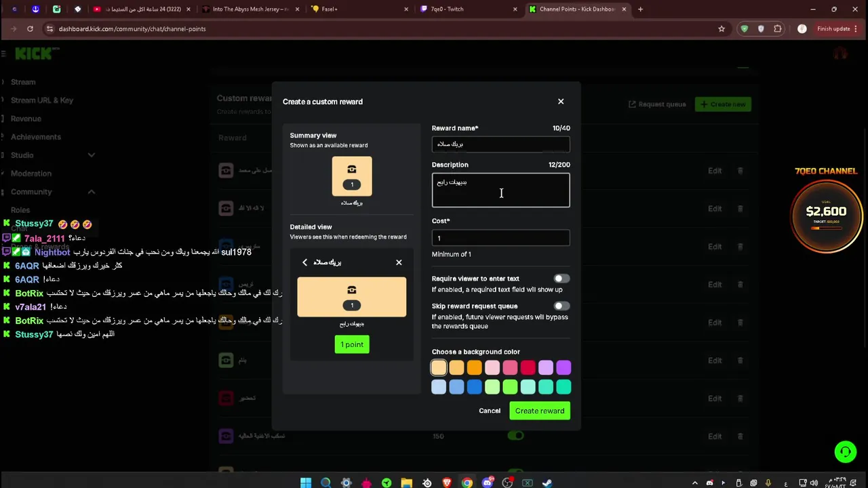Click the phone icon in Summary view card

tap(351, 169)
